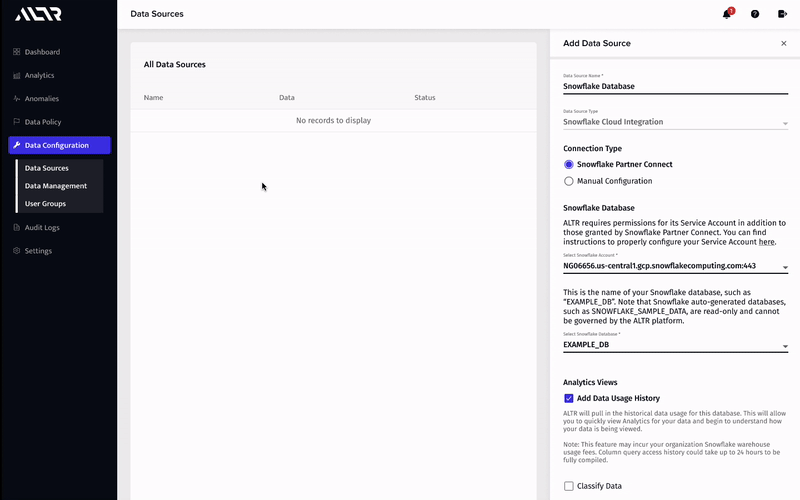Click the Data column header

[x=287, y=97]
